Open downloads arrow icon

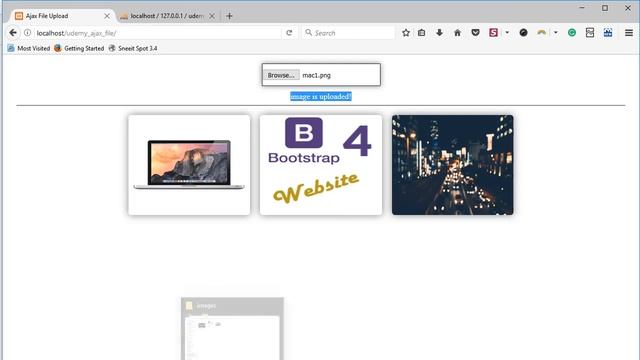click(x=440, y=33)
